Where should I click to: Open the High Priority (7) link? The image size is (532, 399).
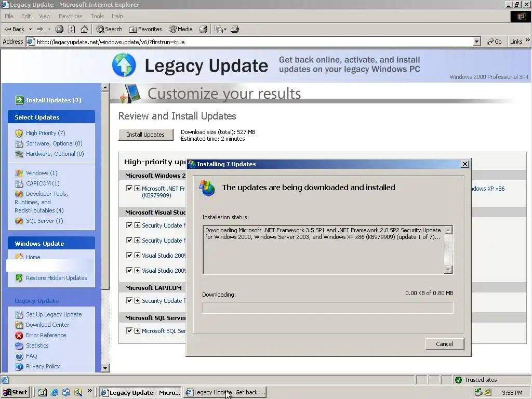click(46, 133)
